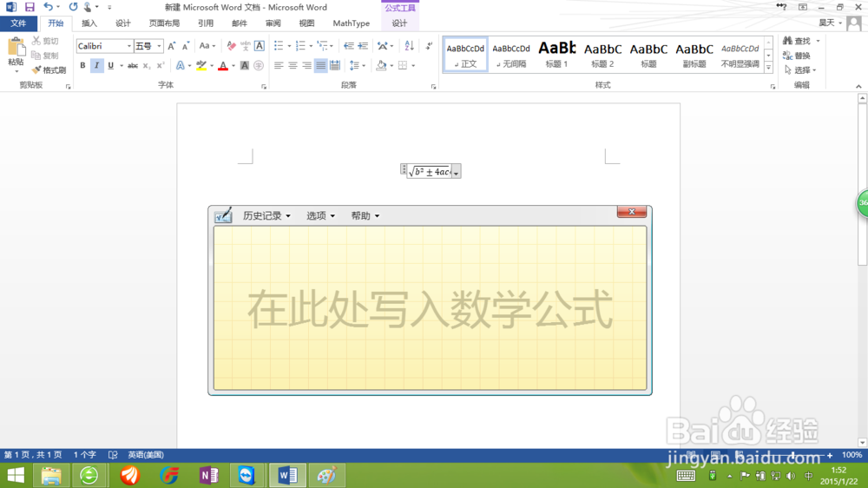
Task: Open the equation options dropdown arrow
Action: click(457, 173)
